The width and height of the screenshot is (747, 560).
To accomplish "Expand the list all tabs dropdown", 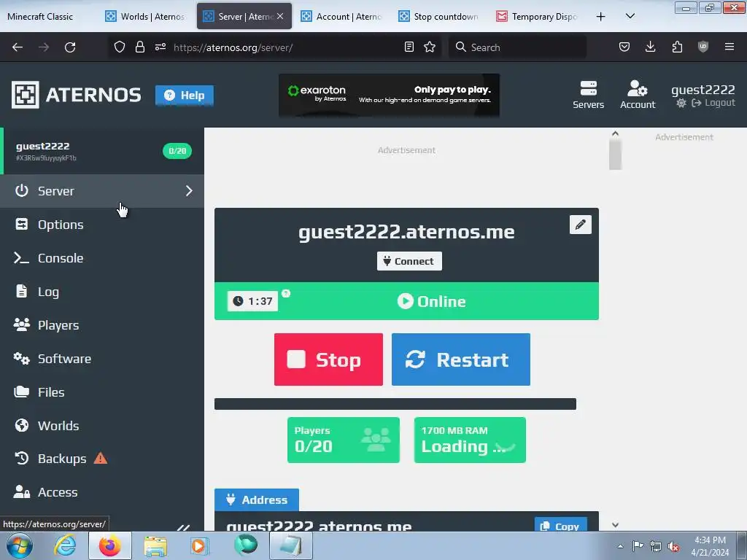I will 630,16.
